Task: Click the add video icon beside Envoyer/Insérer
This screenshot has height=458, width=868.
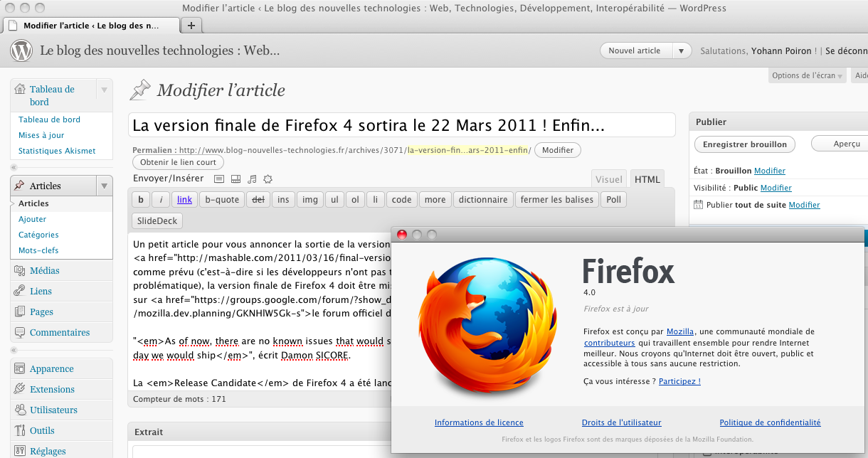Action: 235,179
